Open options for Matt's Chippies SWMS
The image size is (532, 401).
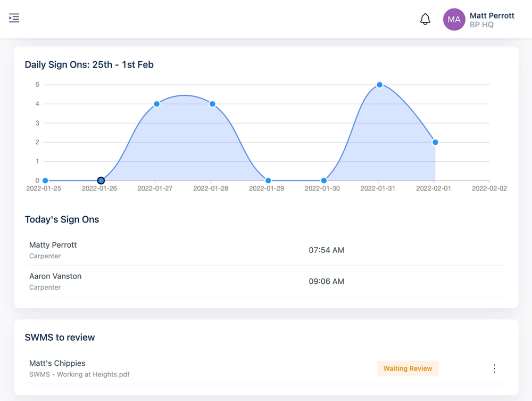coord(494,369)
